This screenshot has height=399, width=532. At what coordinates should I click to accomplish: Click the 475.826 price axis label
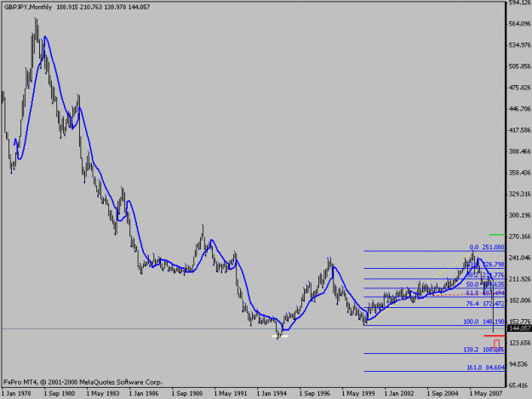tap(520, 88)
